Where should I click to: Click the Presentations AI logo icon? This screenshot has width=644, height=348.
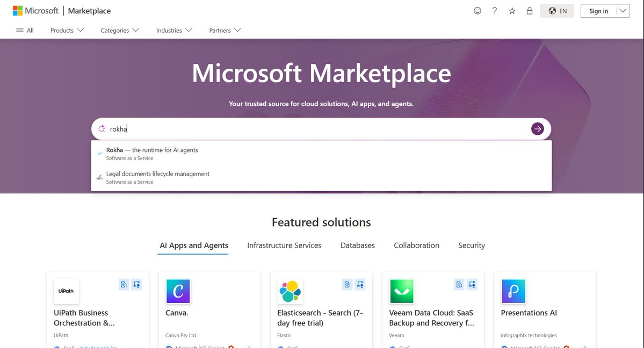pos(513,291)
